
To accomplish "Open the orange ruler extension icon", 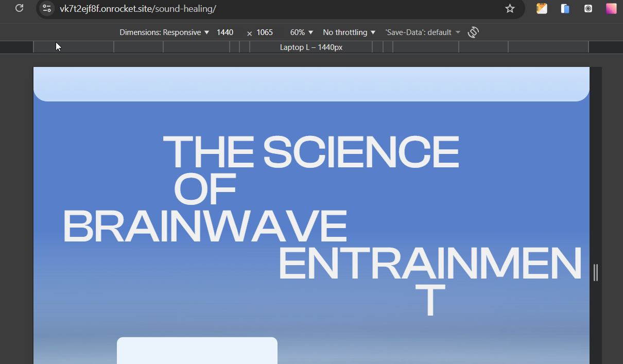I will [542, 8].
